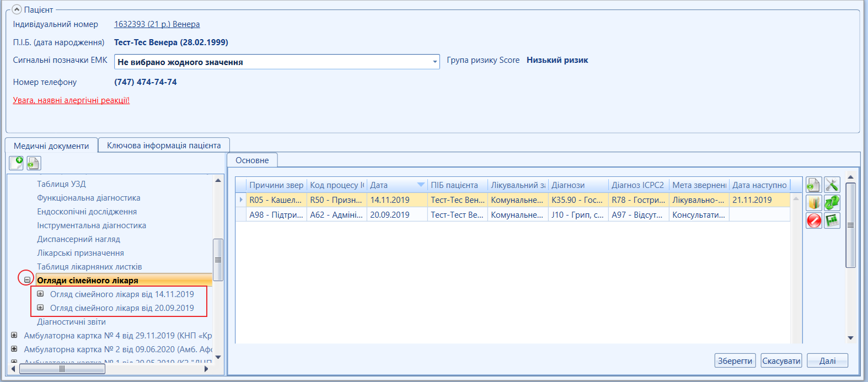The width and height of the screenshot is (868, 382).
Task: Expand Огляд сімейного лікаря від 14.11.2019
Action: (x=40, y=294)
